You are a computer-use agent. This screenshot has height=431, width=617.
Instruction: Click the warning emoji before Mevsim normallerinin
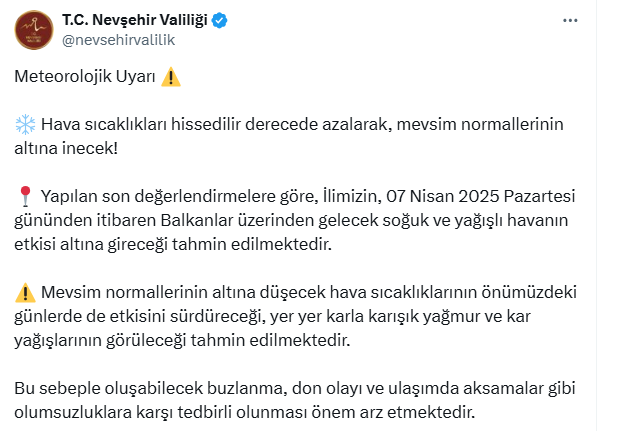tap(25, 292)
